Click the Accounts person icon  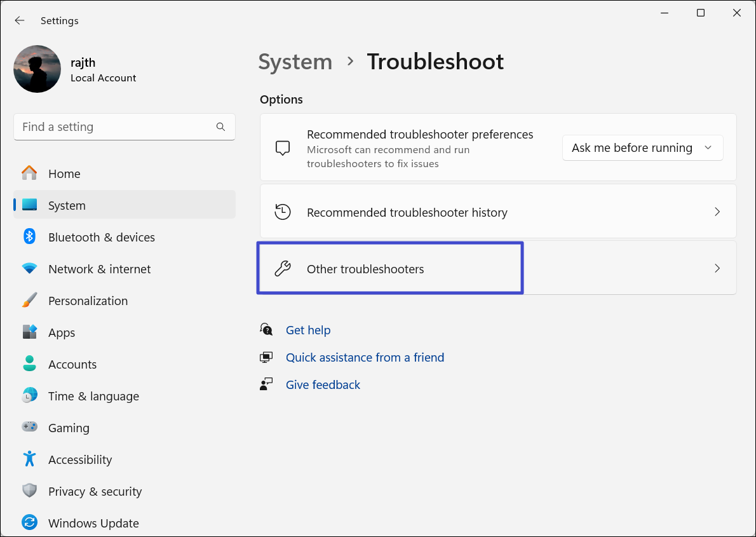(x=29, y=364)
